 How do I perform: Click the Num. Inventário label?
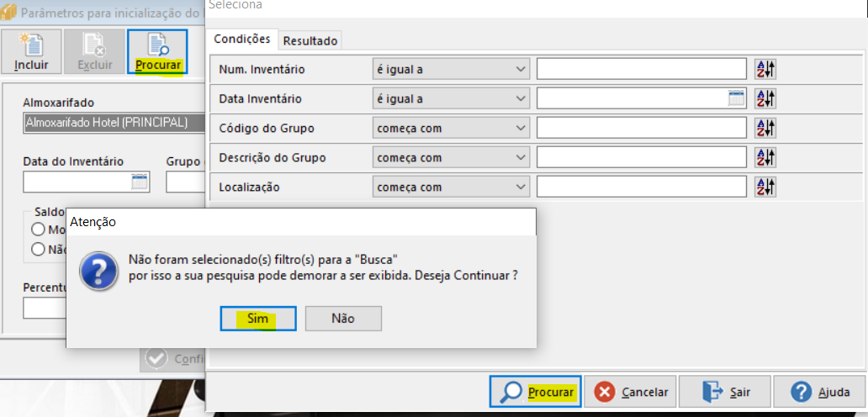262,70
